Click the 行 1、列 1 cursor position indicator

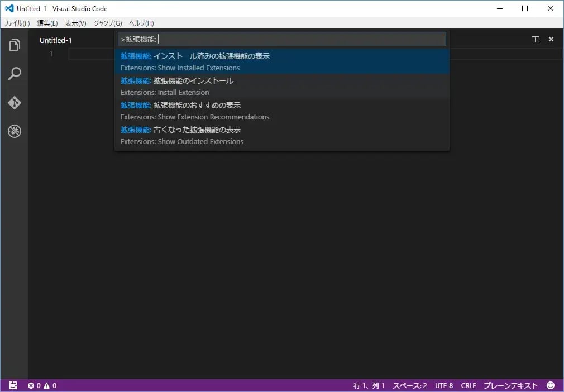pos(369,385)
